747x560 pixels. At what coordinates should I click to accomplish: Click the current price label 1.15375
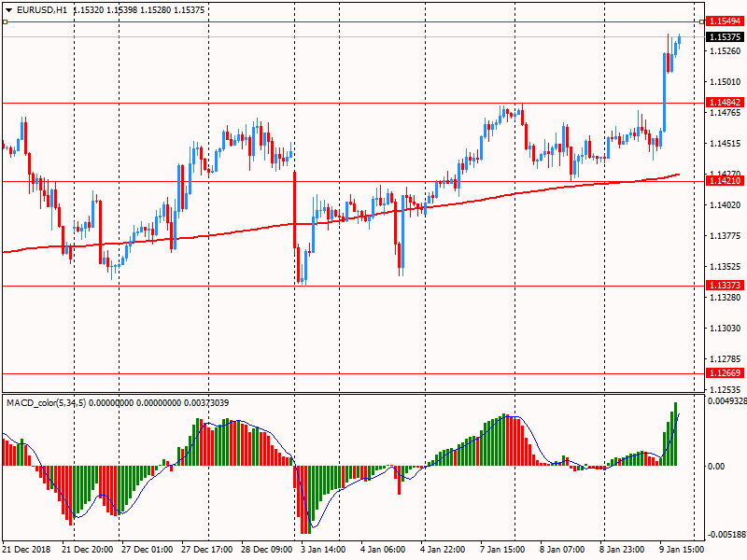pyautogui.click(x=725, y=37)
